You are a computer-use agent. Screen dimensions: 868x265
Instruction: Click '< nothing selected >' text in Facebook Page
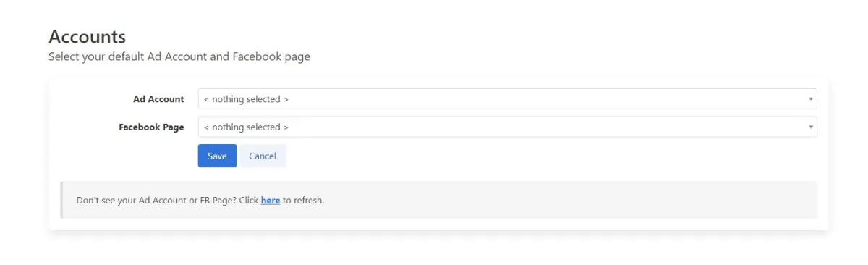pos(246,127)
